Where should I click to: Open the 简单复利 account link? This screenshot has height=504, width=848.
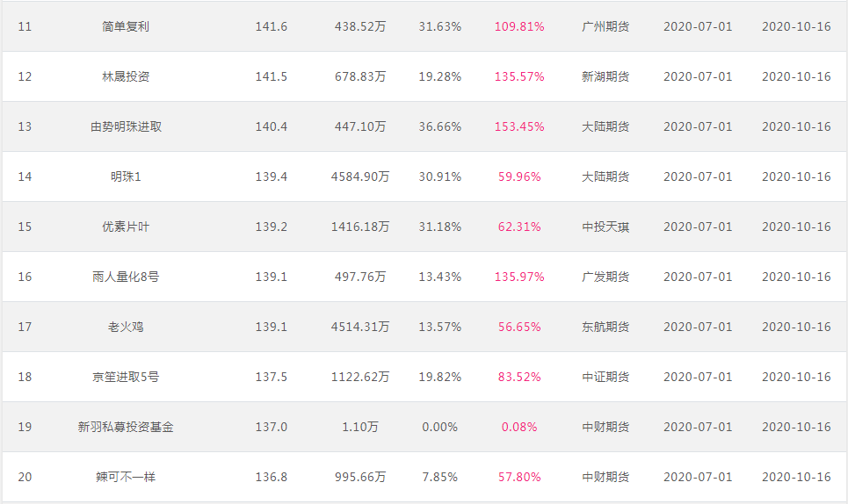(x=126, y=26)
